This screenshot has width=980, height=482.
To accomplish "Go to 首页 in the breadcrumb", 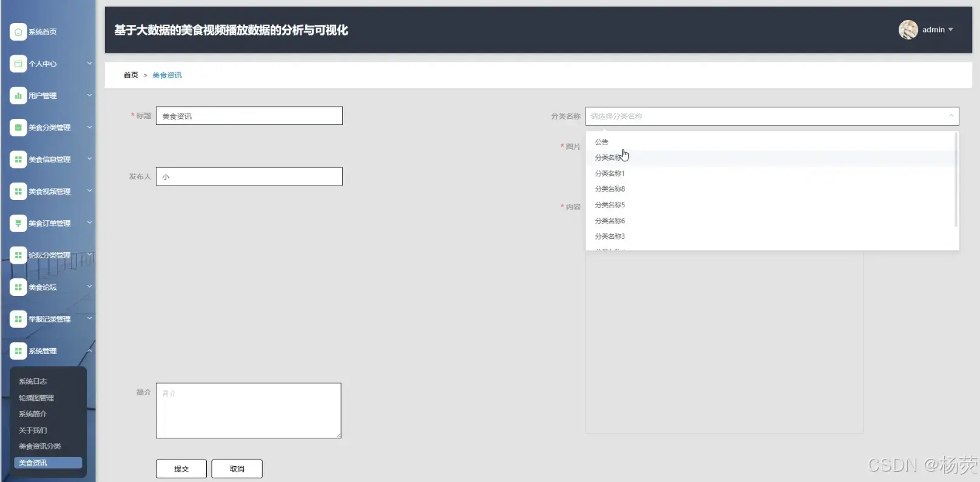I will tap(131, 75).
